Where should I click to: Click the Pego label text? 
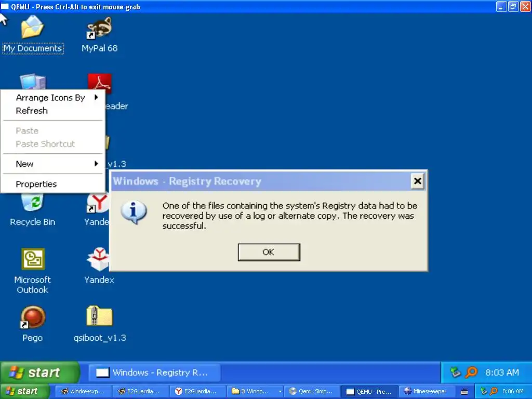(x=33, y=338)
